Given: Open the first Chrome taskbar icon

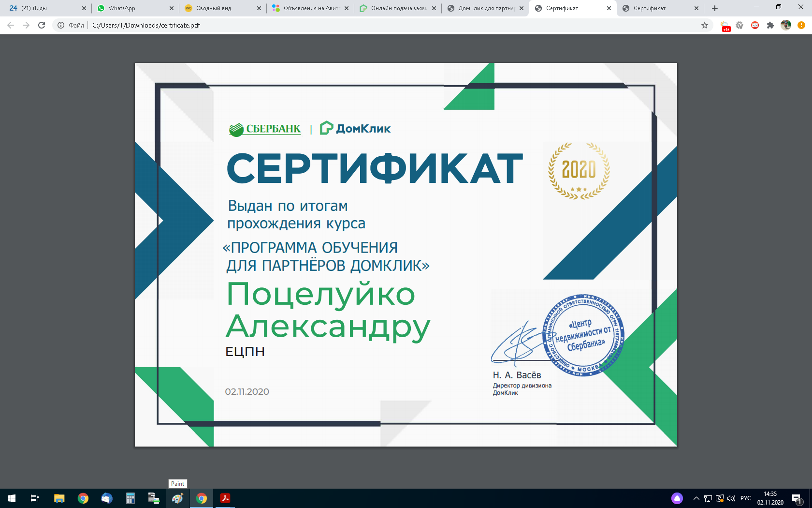Looking at the screenshot, I should 83,498.
